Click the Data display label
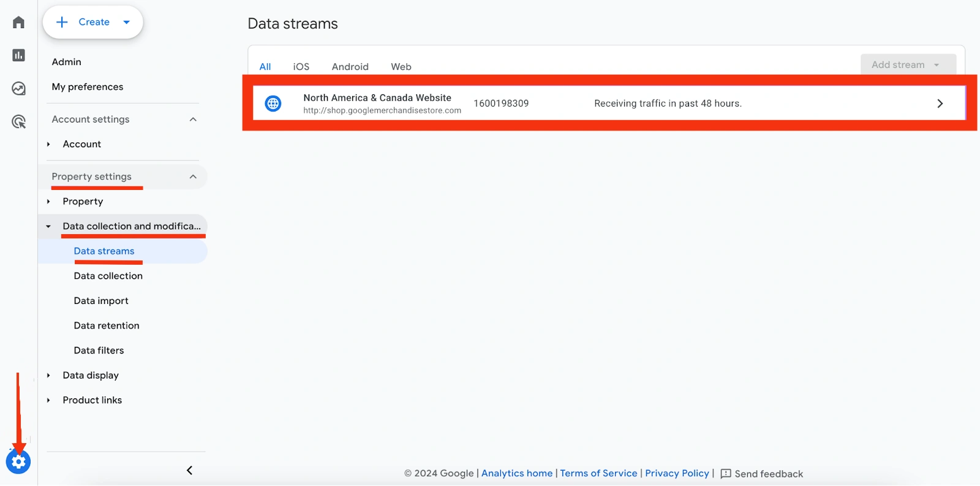The height and width of the screenshot is (486, 980). click(x=91, y=375)
